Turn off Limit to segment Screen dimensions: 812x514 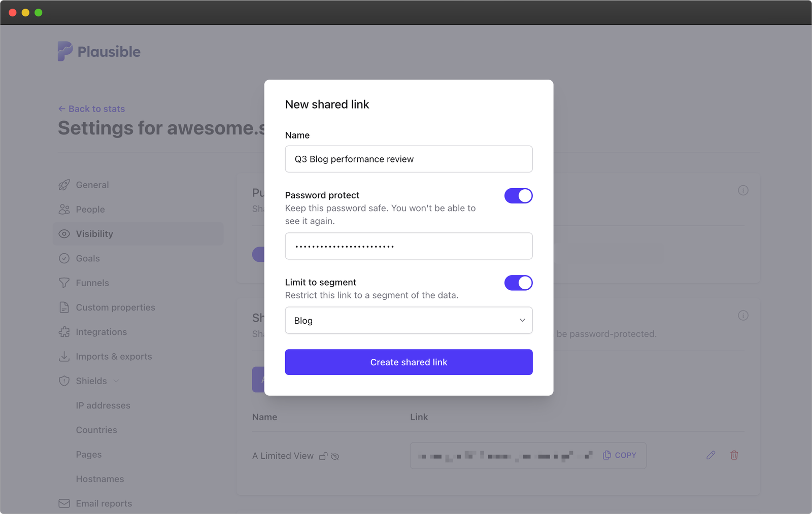tap(518, 283)
